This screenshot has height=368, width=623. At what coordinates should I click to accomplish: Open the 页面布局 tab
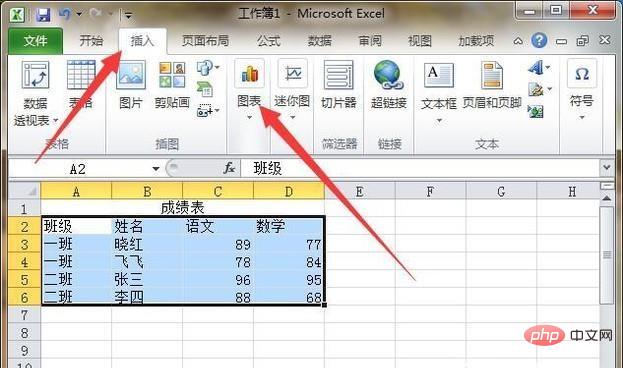coord(205,41)
